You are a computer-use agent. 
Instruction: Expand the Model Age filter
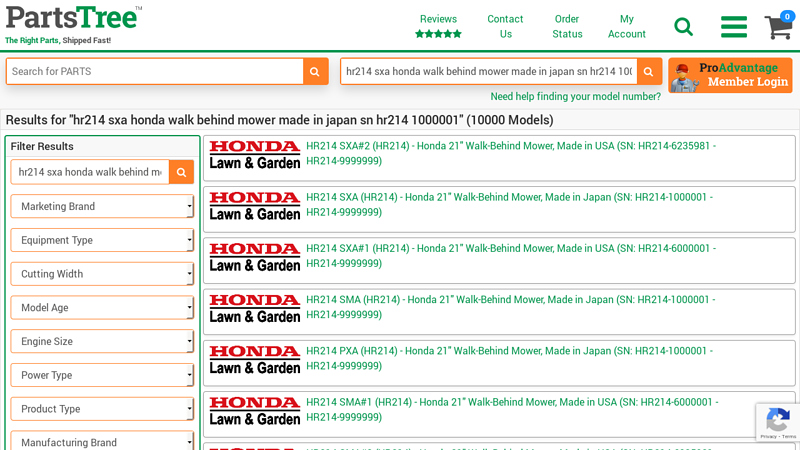pyautogui.click(x=102, y=308)
